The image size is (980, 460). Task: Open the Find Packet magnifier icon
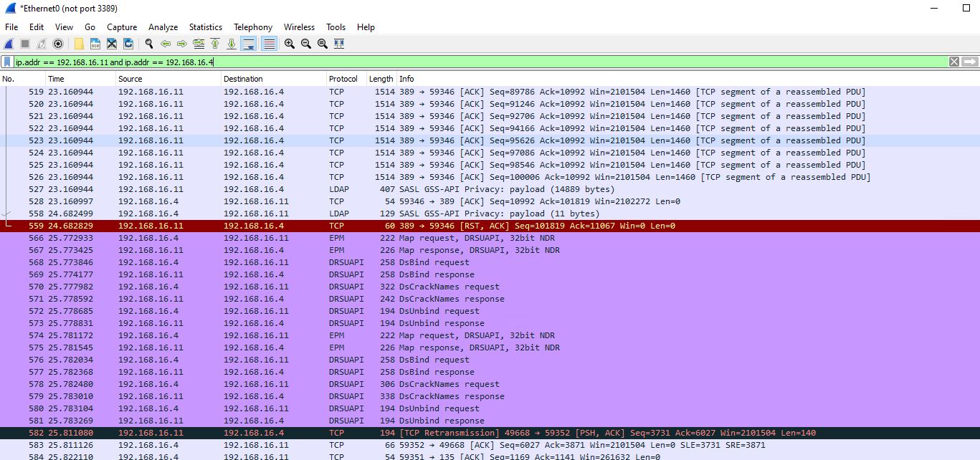[148, 43]
